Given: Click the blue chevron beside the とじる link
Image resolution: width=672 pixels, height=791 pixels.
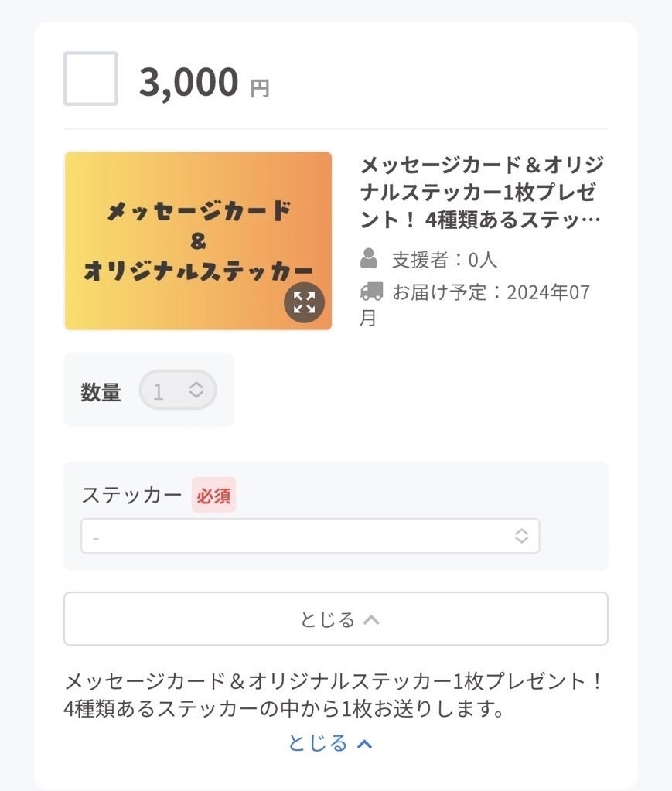Looking at the screenshot, I should (365, 743).
